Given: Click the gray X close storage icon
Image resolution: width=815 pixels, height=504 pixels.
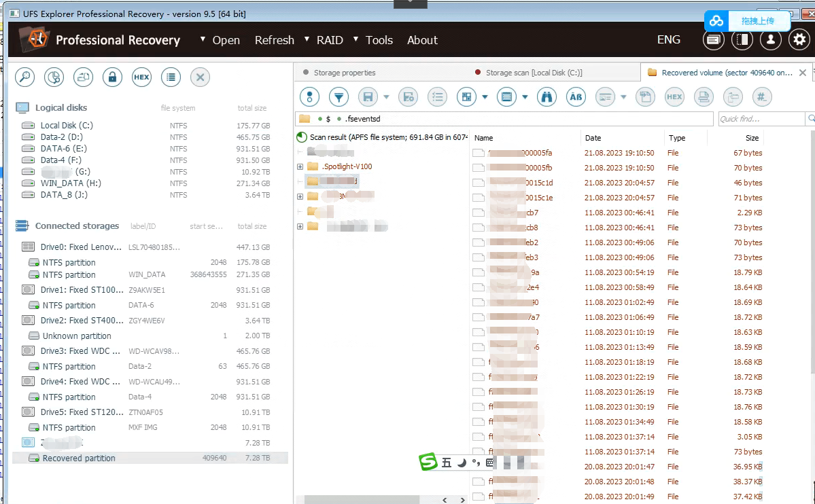Looking at the screenshot, I should click(200, 77).
